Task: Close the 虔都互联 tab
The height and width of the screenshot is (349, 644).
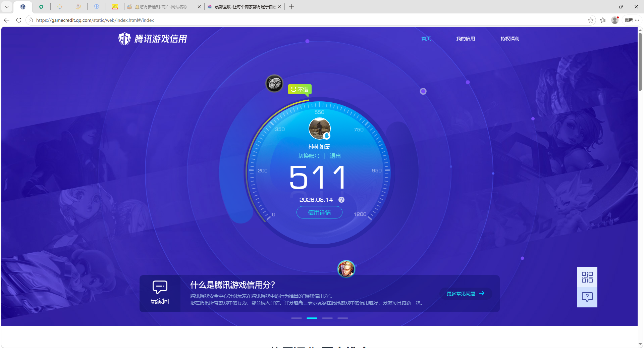Action: click(279, 7)
